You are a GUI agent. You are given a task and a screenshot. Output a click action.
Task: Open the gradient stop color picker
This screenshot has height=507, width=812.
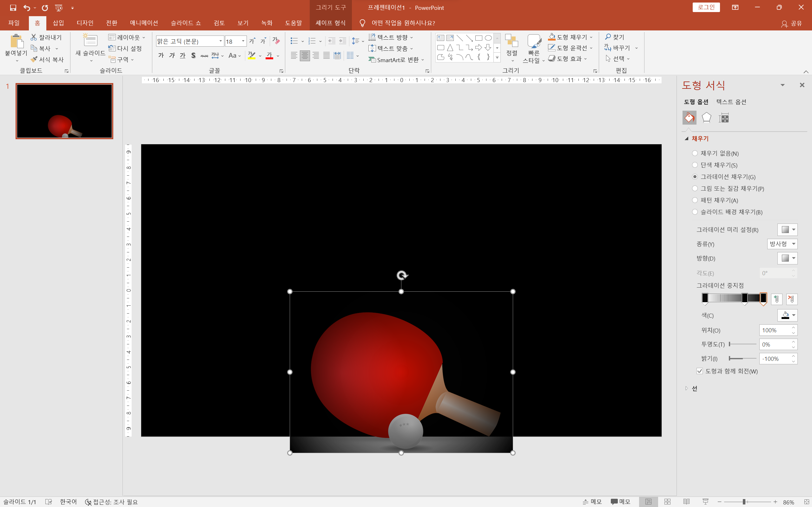[x=787, y=315]
